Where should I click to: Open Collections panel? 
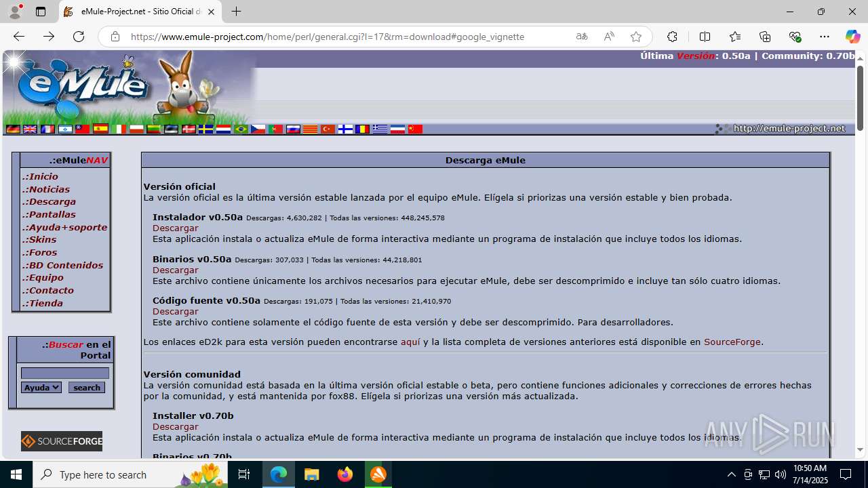point(765,37)
